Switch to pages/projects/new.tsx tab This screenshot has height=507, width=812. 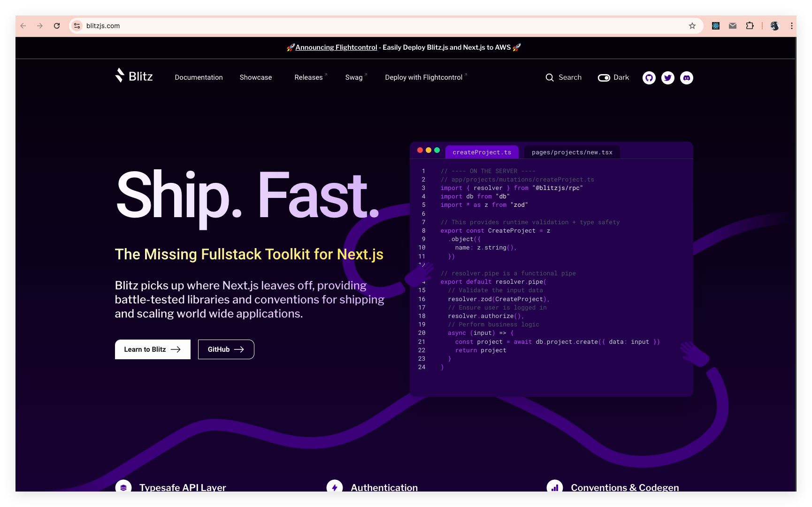point(572,152)
